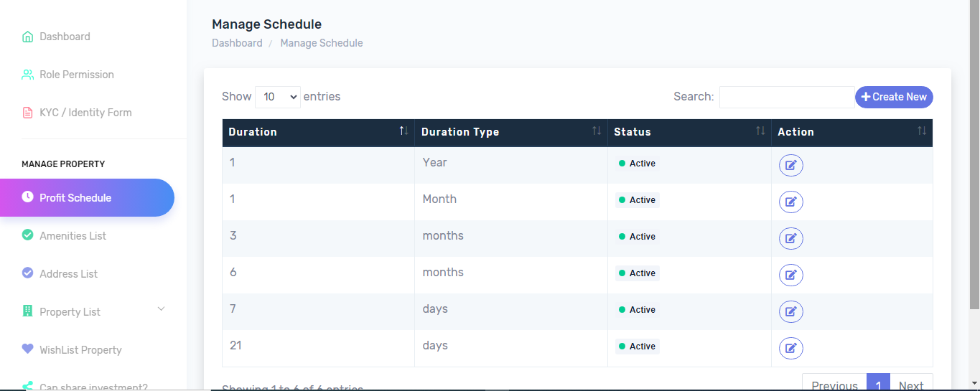Click the Next pagination button

coord(911,384)
